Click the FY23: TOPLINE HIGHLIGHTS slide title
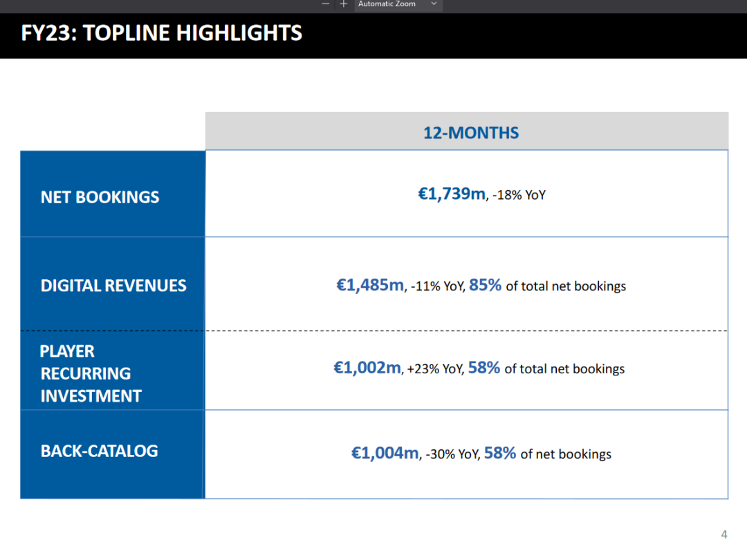This screenshot has height=560, width=747. click(x=162, y=33)
